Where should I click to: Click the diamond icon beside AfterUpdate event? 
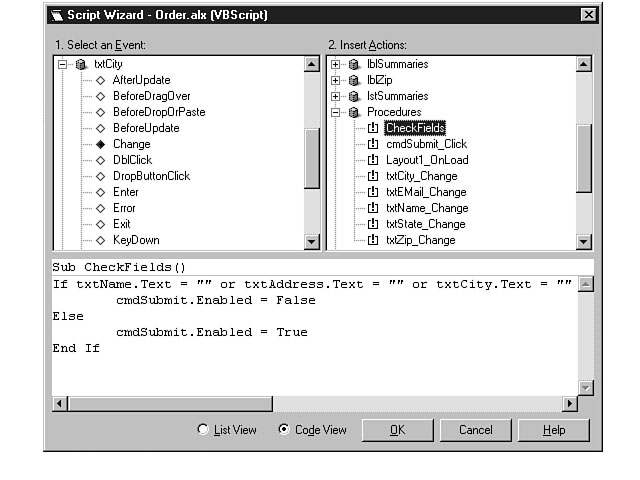[100, 80]
